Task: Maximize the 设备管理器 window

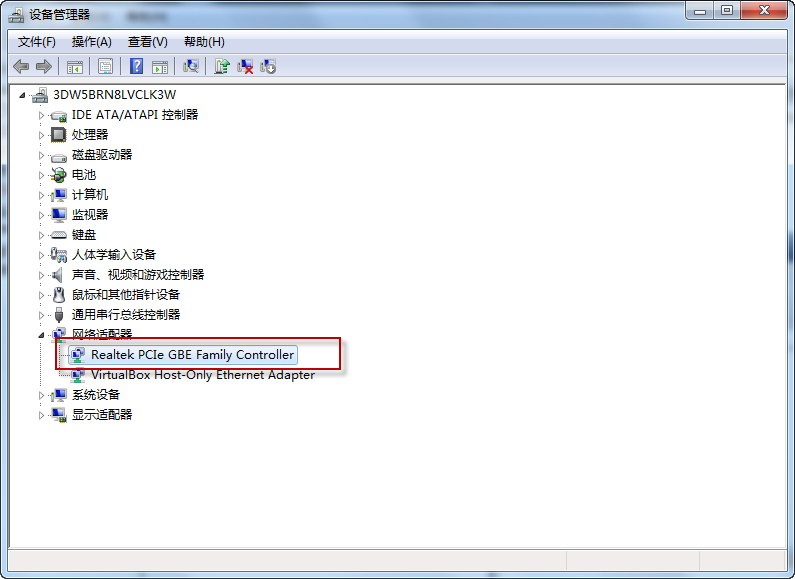Action: (727, 11)
